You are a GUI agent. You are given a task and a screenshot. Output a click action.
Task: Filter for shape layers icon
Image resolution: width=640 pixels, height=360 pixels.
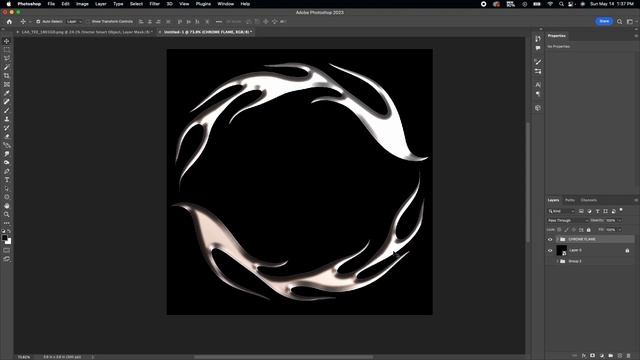point(606,211)
